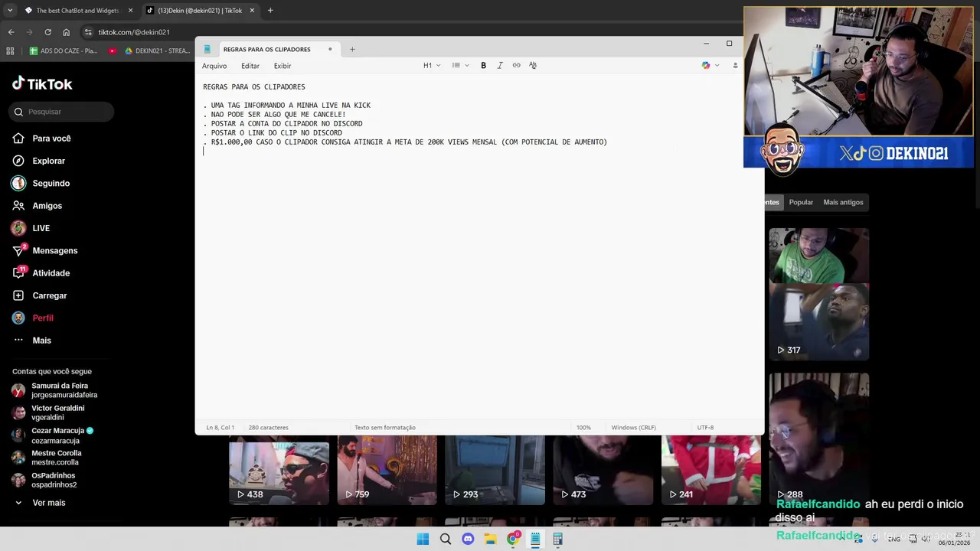The image size is (980, 551).
Task: Open the video with 759 views
Action: pos(387,471)
